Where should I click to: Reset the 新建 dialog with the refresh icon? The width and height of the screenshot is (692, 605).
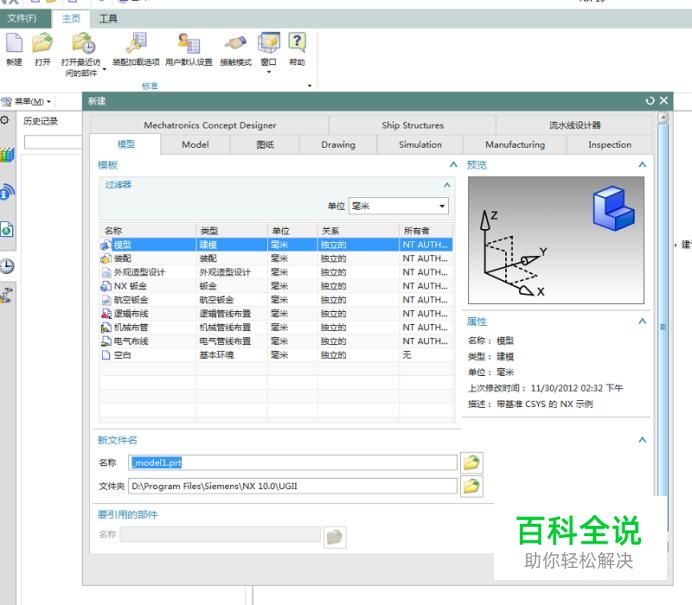coord(650,101)
